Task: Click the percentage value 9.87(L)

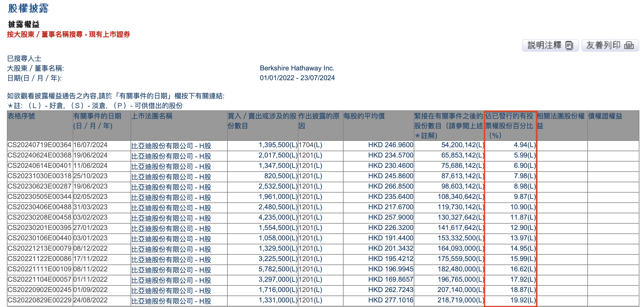Action: click(x=525, y=197)
